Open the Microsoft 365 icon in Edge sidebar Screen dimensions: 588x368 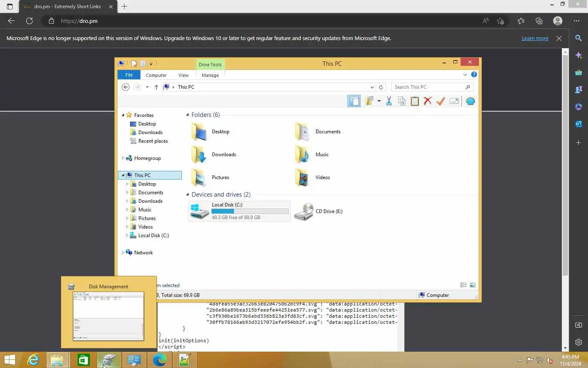click(x=579, y=107)
